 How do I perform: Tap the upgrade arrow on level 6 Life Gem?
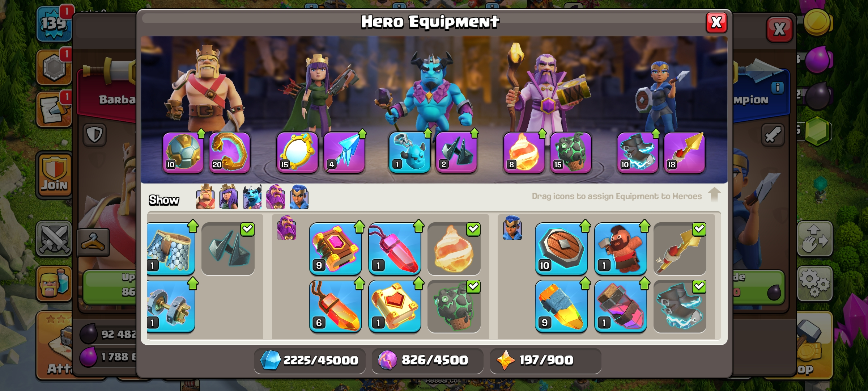[359, 283]
